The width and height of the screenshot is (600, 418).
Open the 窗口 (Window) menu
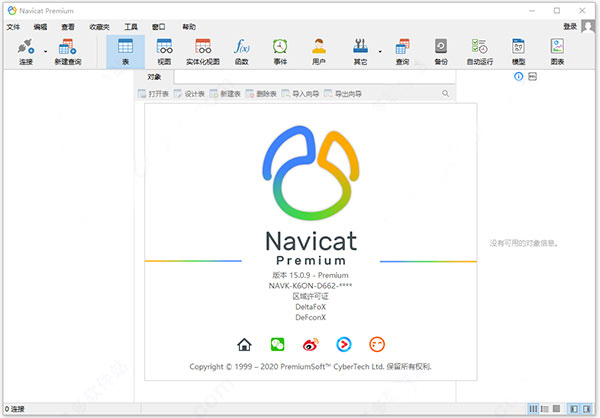pos(158,27)
